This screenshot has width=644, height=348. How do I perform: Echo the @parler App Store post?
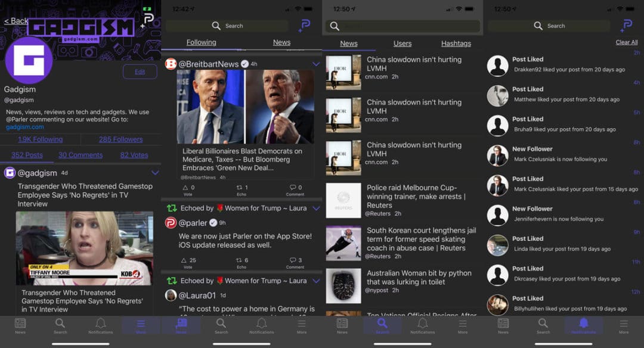[241, 263]
